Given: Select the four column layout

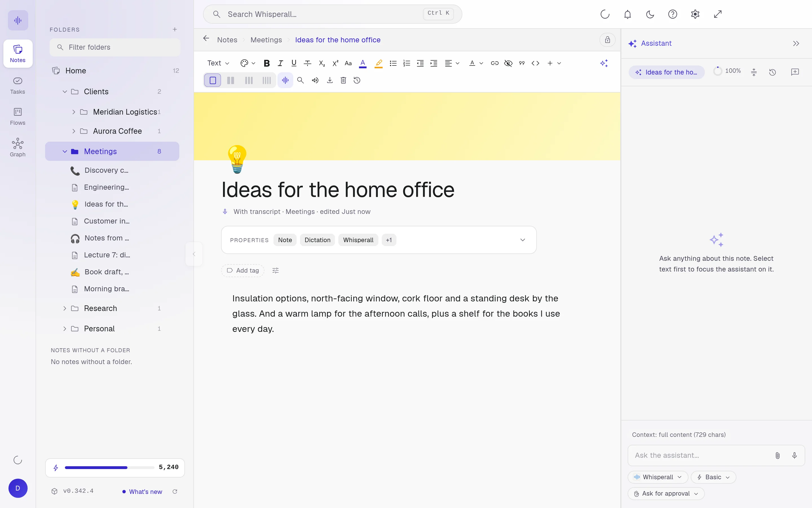Looking at the screenshot, I should pos(266,80).
